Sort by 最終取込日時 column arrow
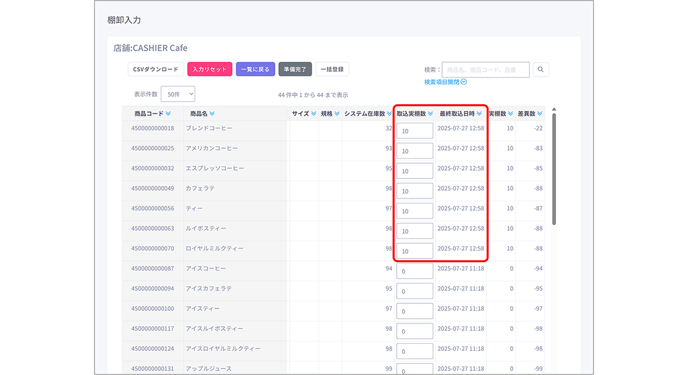This screenshot has width=688, height=375. [479, 114]
